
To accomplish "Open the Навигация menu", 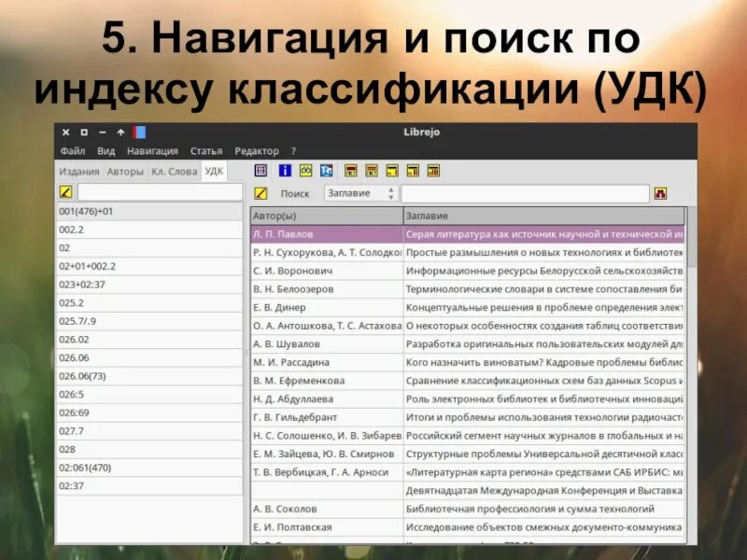I will [152, 151].
